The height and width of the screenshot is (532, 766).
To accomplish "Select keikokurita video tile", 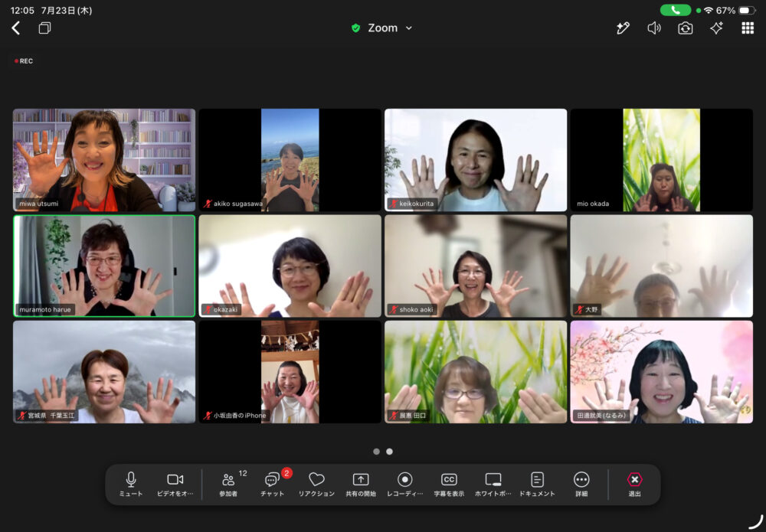I will pos(476,160).
